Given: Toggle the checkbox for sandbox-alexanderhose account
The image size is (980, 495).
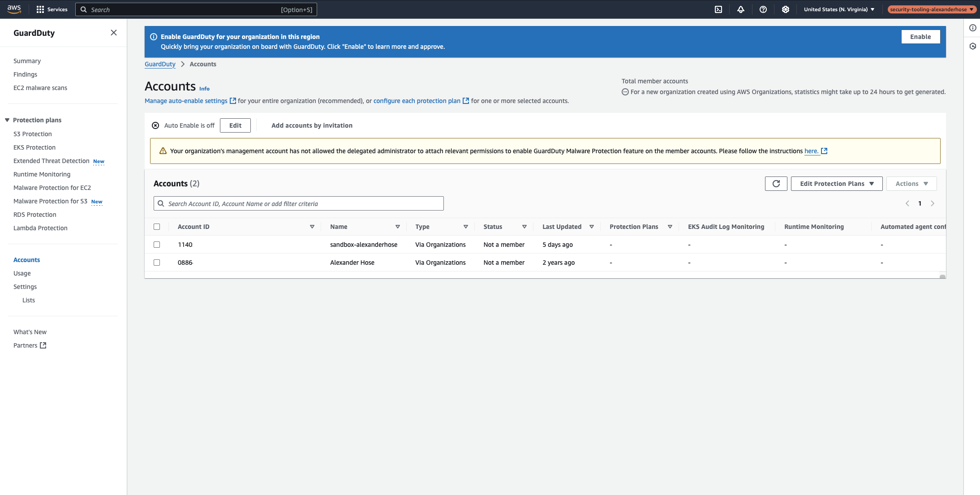Looking at the screenshot, I should (157, 244).
